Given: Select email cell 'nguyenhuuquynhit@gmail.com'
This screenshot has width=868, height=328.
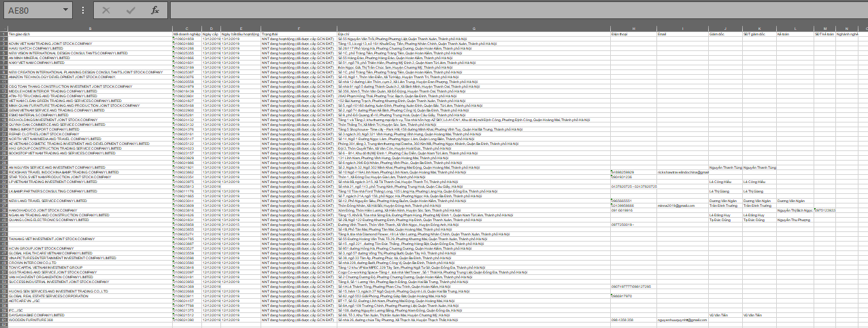Looking at the screenshot, I should (x=682, y=321).
